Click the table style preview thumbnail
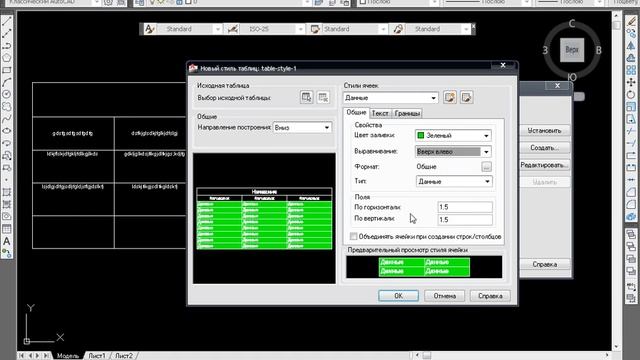 point(264,218)
